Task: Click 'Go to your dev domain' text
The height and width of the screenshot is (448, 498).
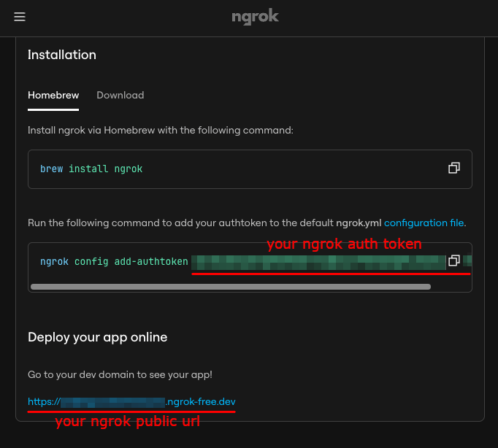Action: pyautogui.click(x=120, y=375)
